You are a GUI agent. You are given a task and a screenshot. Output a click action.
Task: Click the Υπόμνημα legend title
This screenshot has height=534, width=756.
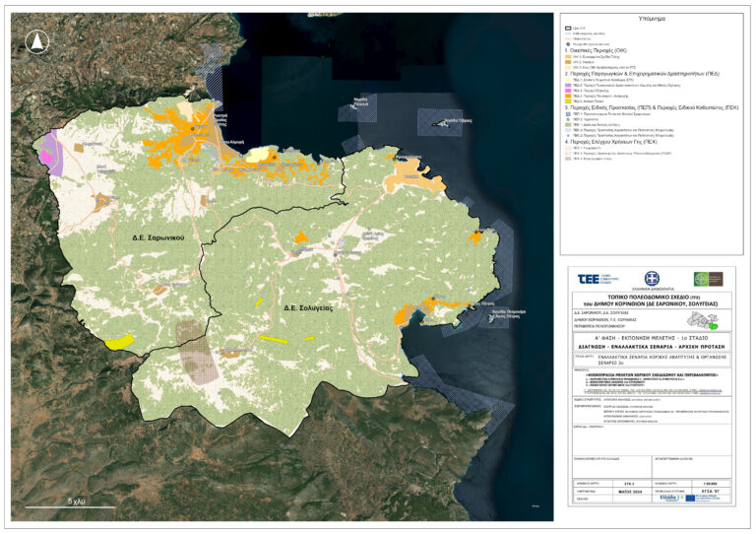pyautogui.click(x=652, y=19)
